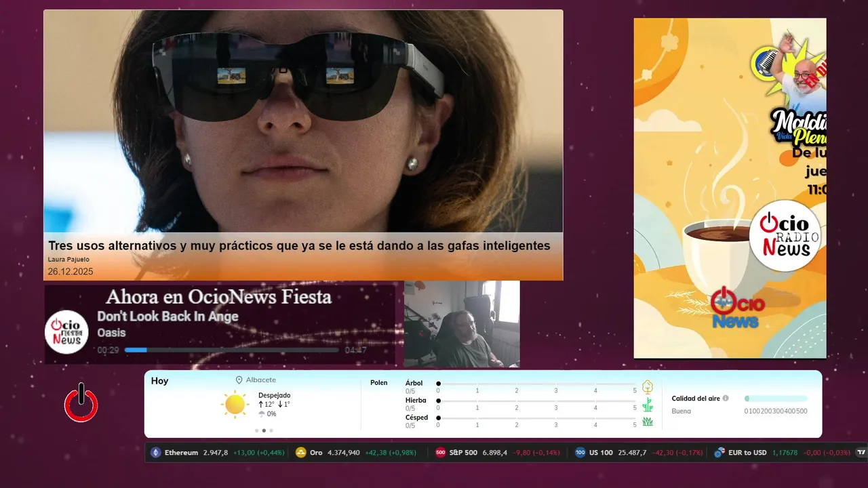Click the Hierba pollen level slider
The height and width of the screenshot is (488, 868).
pyautogui.click(x=537, y=401)
